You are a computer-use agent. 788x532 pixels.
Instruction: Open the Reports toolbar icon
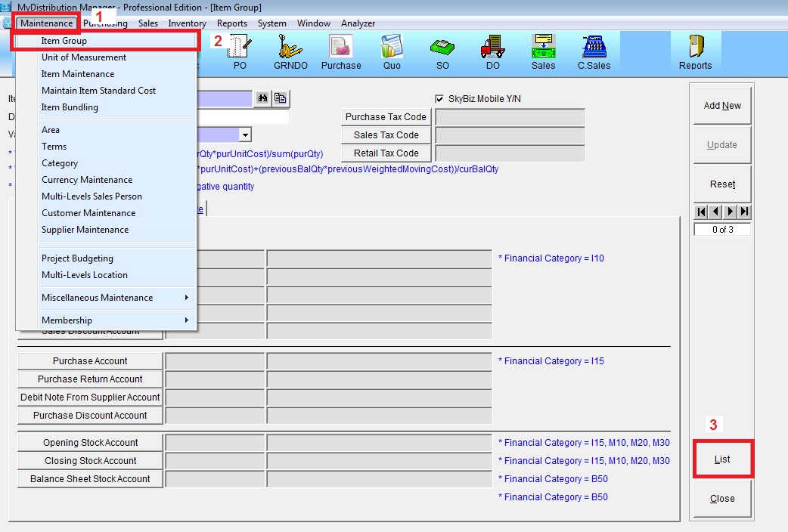click(x=695, y=50)
